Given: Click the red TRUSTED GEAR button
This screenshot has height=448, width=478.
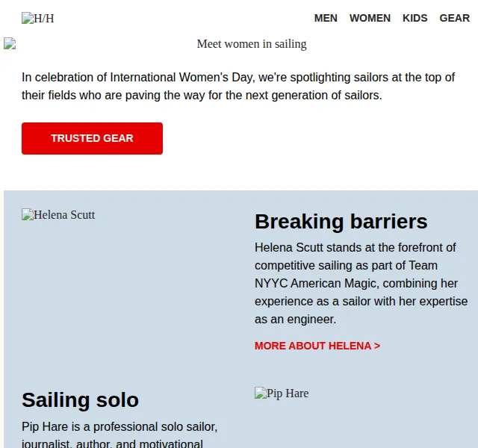Looking at the screenshot, I should [92, 138].
